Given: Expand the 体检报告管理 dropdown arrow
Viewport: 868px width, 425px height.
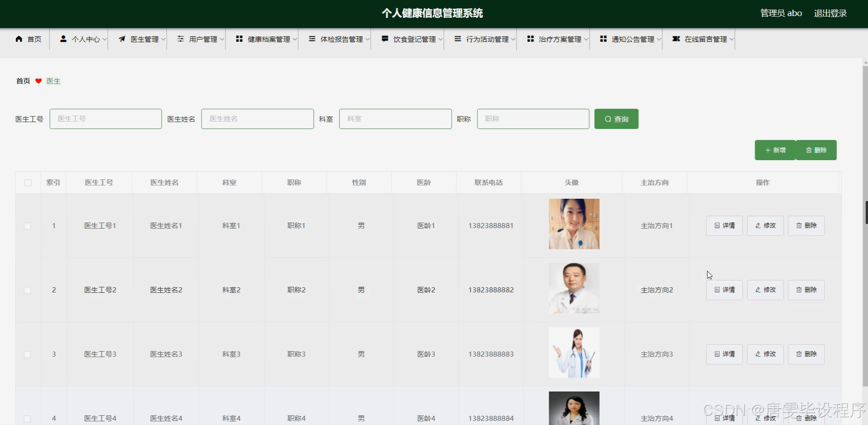Looking at the screenshot, I should (x=367, y=39).
